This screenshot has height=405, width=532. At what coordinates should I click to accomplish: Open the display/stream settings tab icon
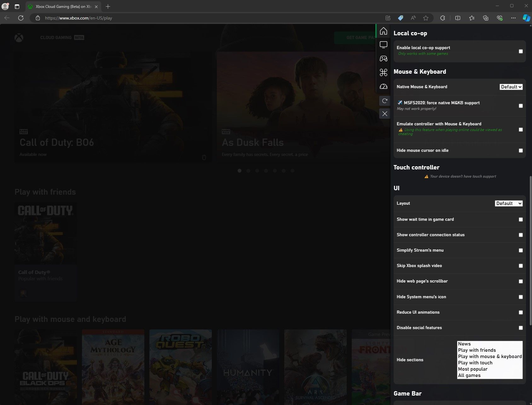pos(383,45)
